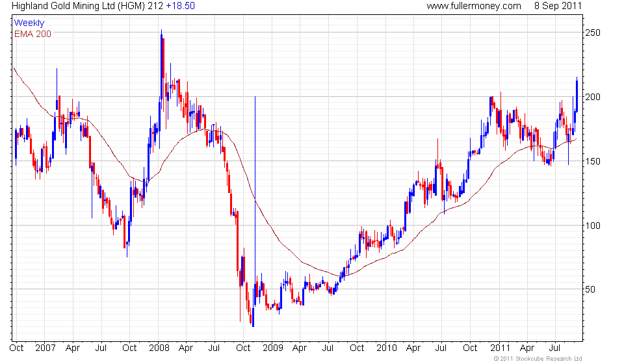This screenshot has height=364, width=637.
Task: Click the x-axis label '2007'
Action: (45, 348)
